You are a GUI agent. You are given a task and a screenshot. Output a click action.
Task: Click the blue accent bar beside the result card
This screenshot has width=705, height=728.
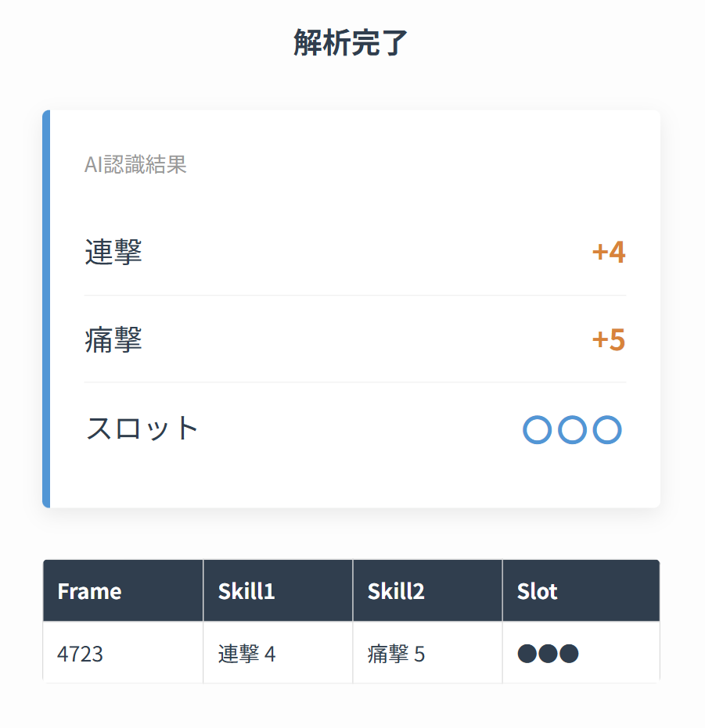47,309
